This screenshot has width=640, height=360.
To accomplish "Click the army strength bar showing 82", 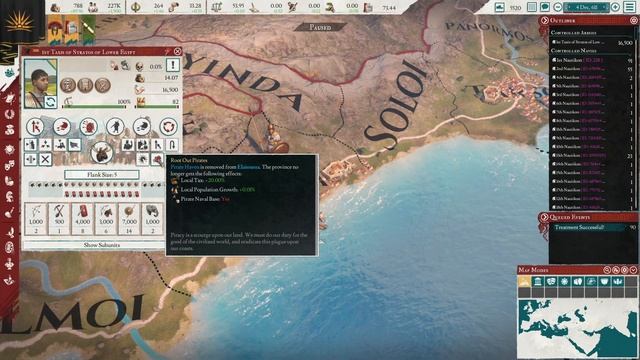I will [x=158, y=107].
